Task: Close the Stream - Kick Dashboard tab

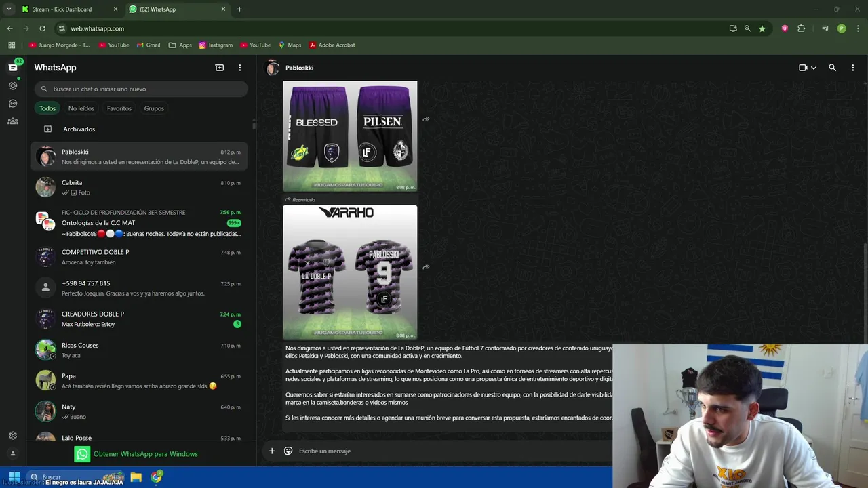Action: [115, 9]
